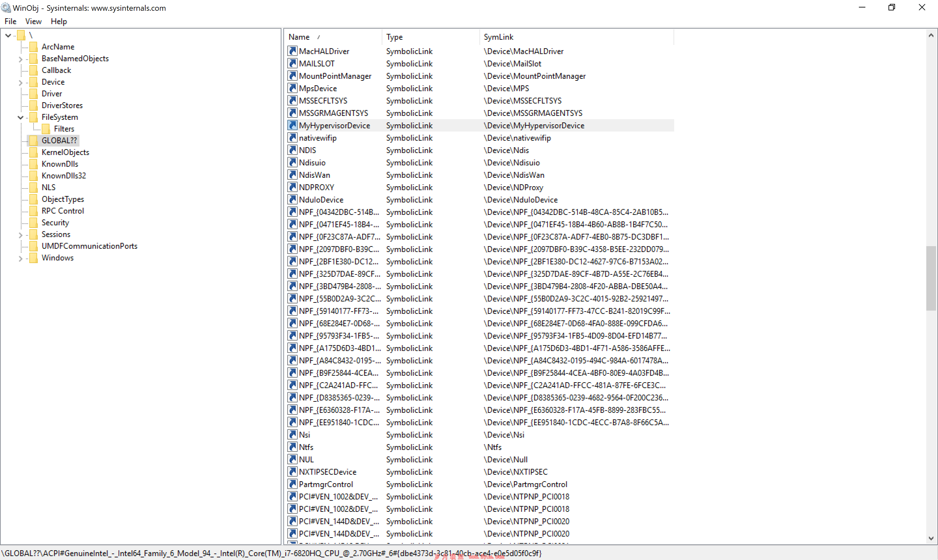938x560 pixels.
Task: Click the \Device\NXTIPSEC symlink target
Action: [x=516, y=472]
